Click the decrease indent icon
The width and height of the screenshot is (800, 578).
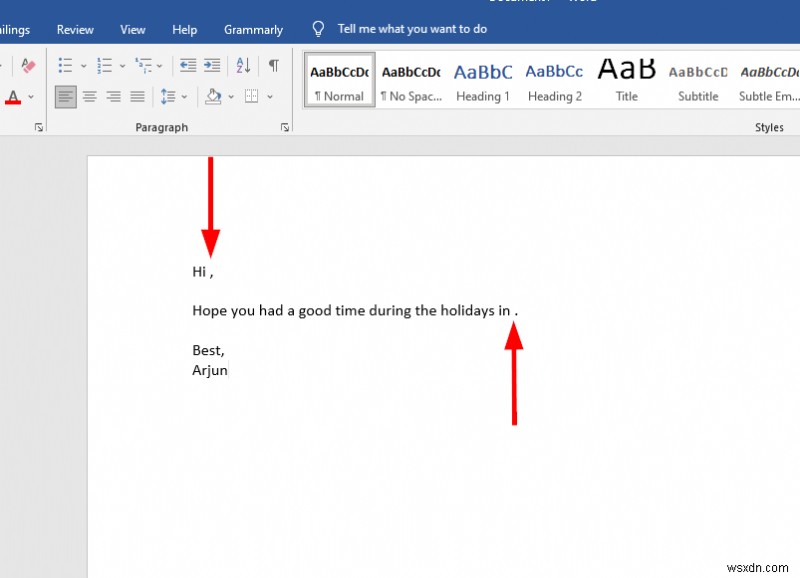(188, 64)
